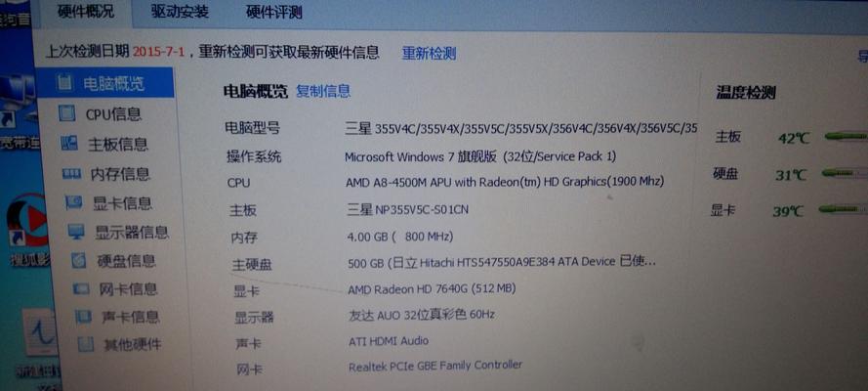Click the 显卡 temperature bar
The height and width of the screenshot is (391, 868).
(x=843, y=209)
